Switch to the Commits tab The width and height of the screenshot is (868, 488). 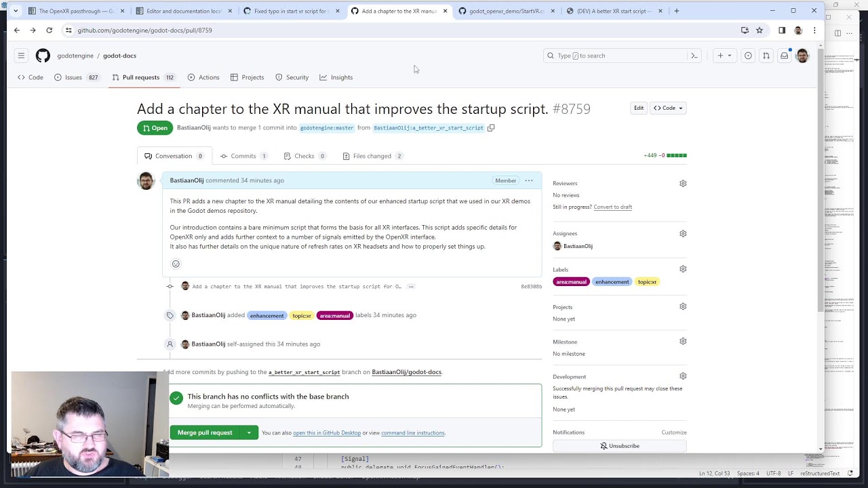point(243,156)
